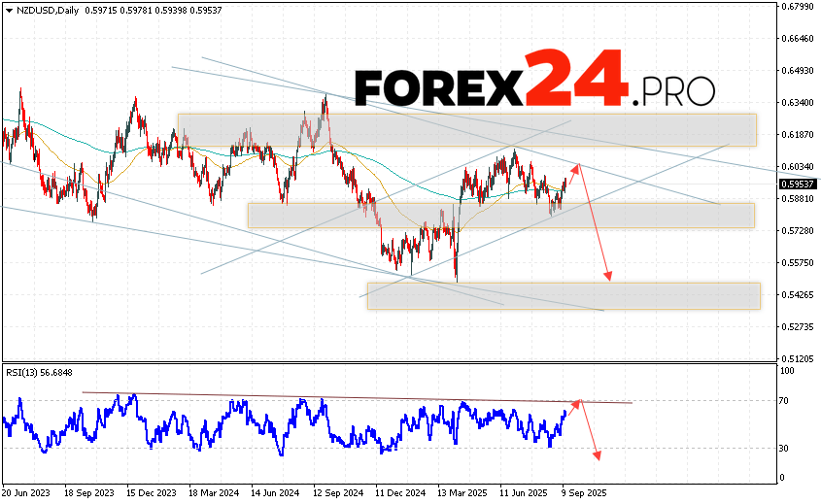Click the 20 Jun 2023 date label
The image size is (821, 504).
(28, 493)
